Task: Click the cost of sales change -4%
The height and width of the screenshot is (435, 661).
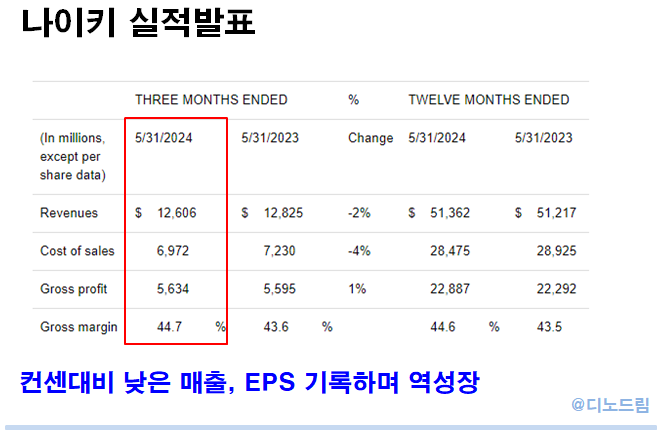Action: [359, 251]
